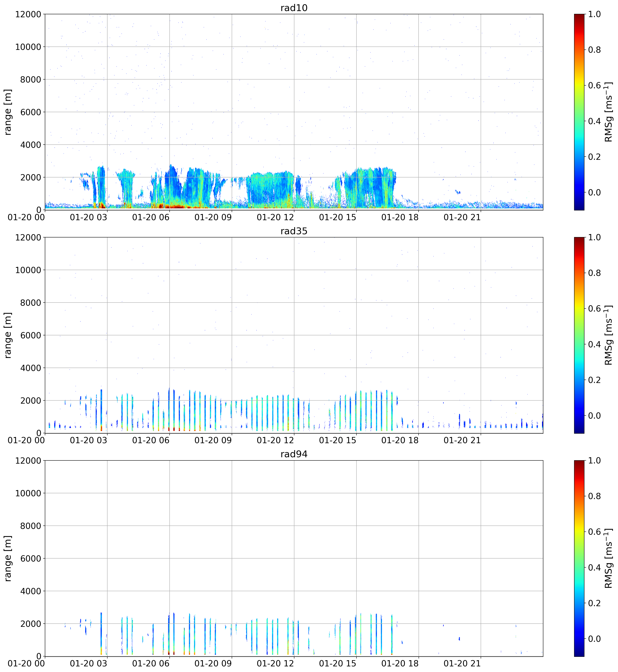The width and height of the screenshot is (618, 672).
Task: Click the '10000' y-tick of rad35 plot
Action: 28,270
